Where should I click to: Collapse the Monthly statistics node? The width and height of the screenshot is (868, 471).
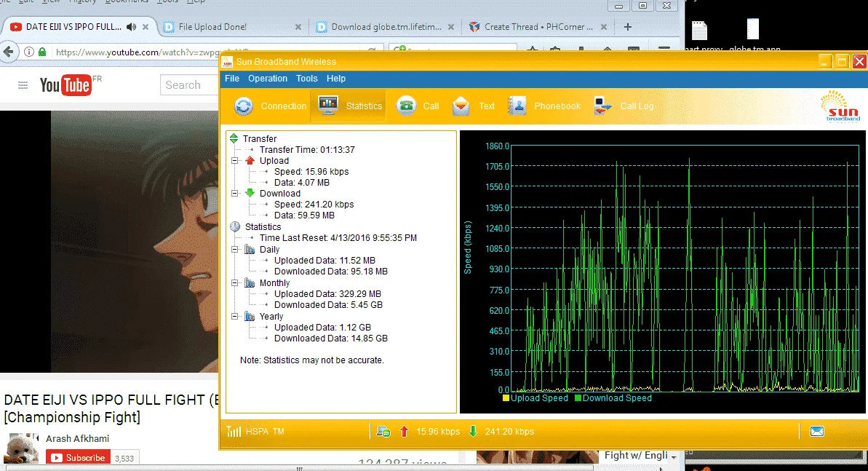[235, 283]
